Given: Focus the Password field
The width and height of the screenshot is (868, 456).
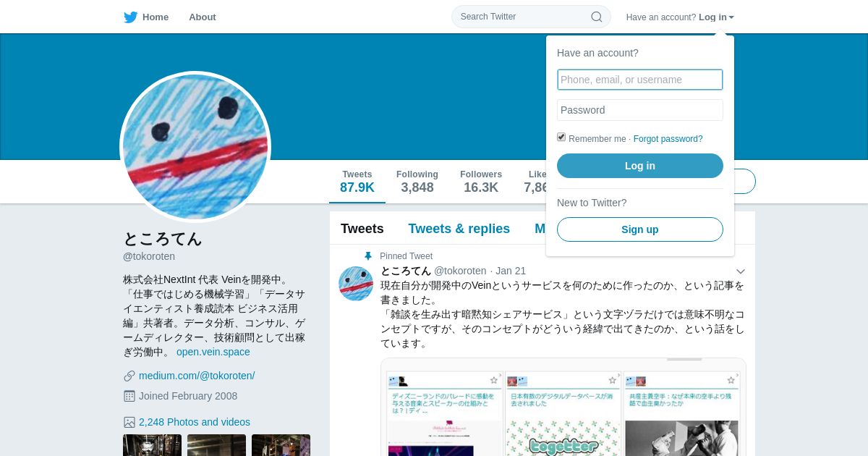Looking at the screenshot, I should point(640,110).
